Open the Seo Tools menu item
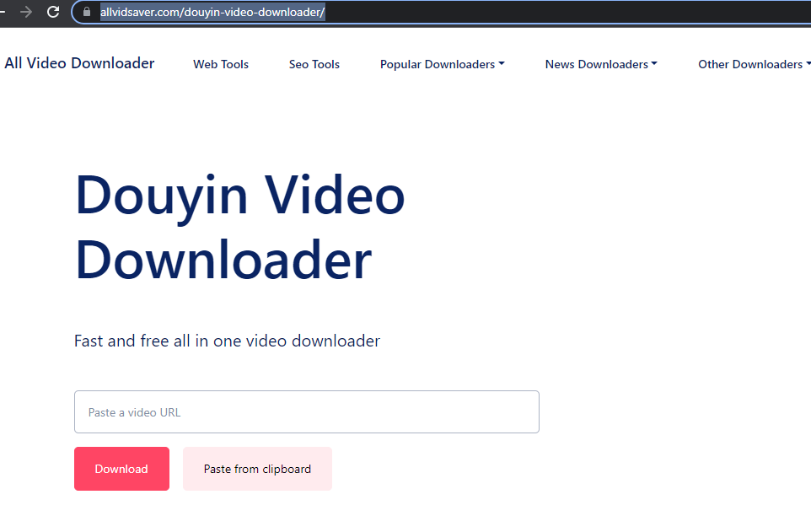 [x=314, y=64]
